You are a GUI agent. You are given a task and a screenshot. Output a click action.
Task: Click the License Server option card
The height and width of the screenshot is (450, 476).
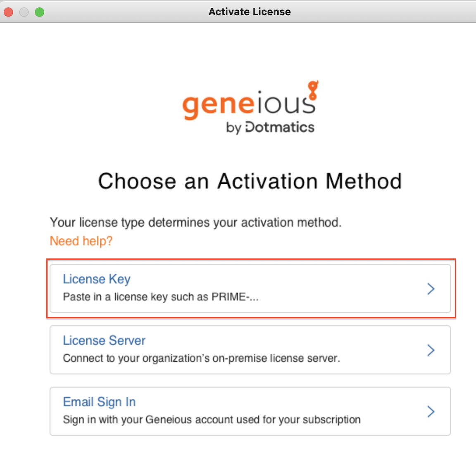(x=250, y=350)
